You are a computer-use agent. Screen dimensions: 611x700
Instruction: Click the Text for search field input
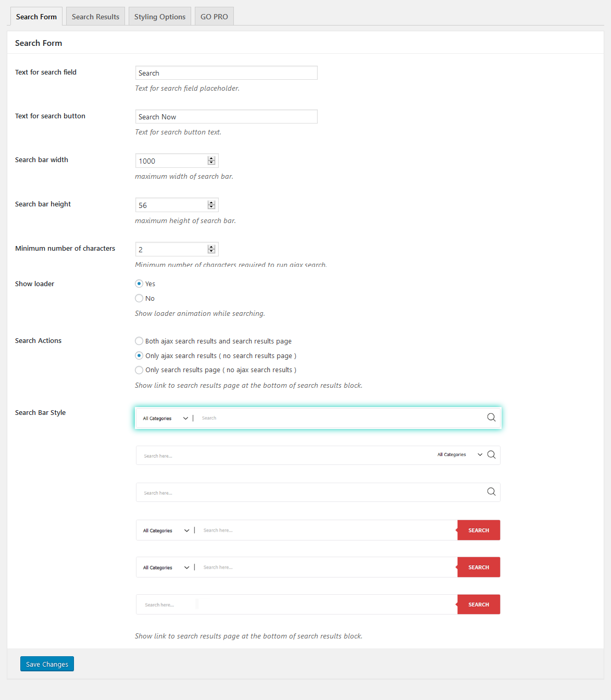click(x=226, y=73)
